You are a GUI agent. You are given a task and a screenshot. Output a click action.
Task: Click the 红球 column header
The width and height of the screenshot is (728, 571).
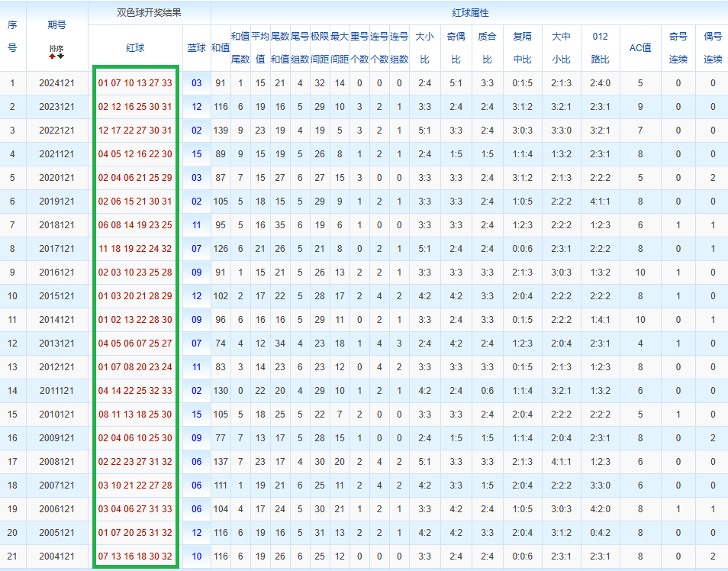(135, 47)
